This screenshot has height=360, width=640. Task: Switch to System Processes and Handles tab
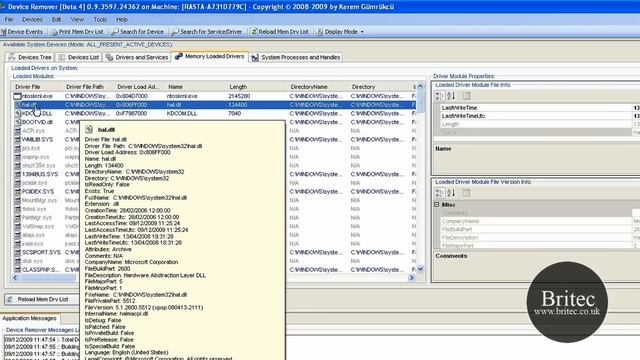(296, 57)
